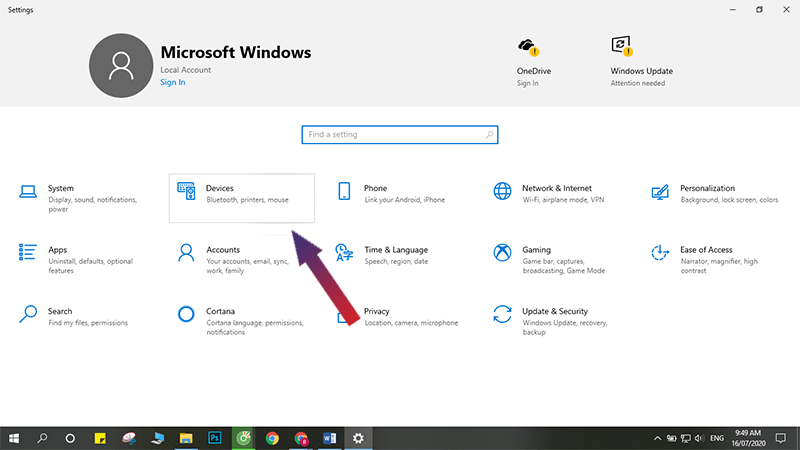Screen dimensions: 800x450
Task: Open Personalization settings
Action: pos(707,189)
